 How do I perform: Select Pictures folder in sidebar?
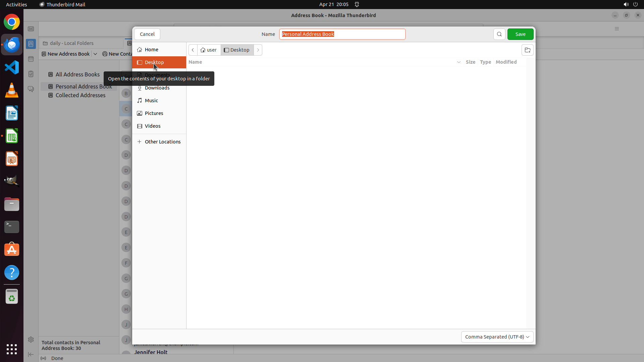tap(154, 113)
